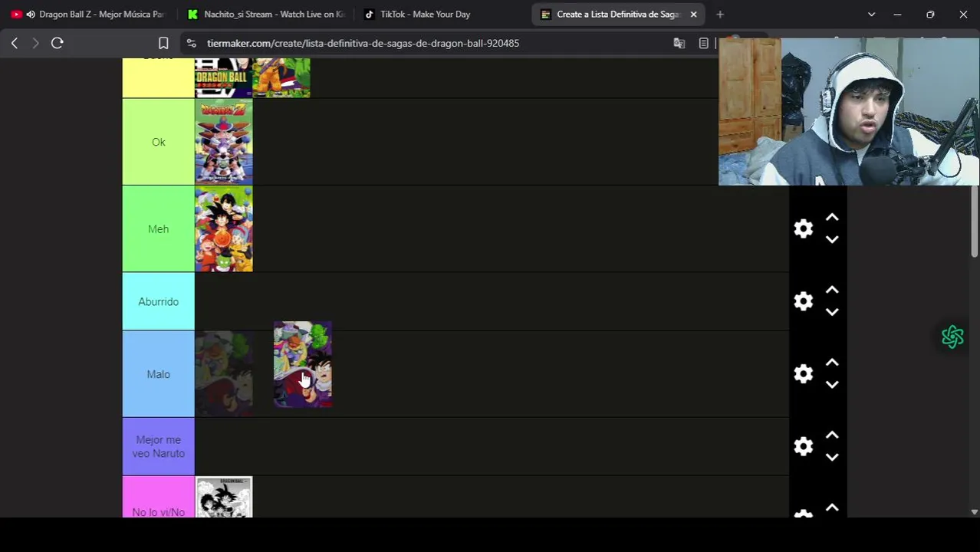The width and height of the screenshot is (980, 552).
Task: Click the green ChatGPT extension icon
Action: [952, 337]
